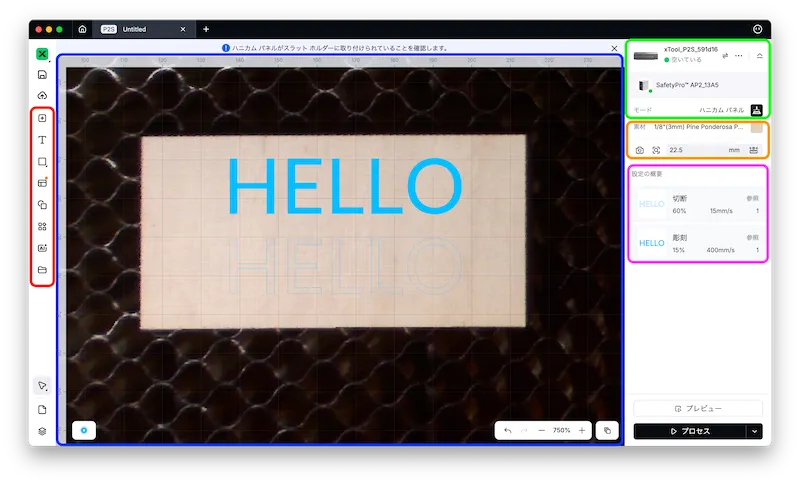The image size is (800, 484).
Task: Click the layers icon at bottom left
Action: (42, 431)
